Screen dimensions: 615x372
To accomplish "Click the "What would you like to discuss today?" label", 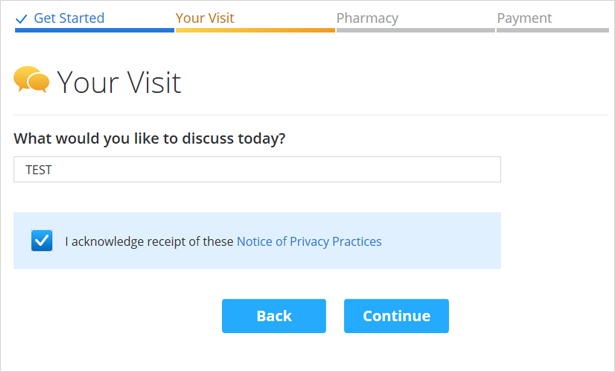I will [x=149, y=139].
